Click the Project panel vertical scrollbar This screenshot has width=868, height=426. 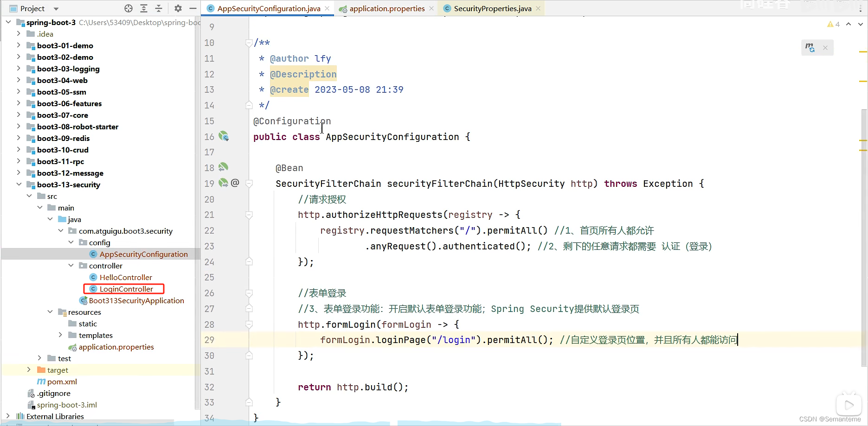point(198,213)
